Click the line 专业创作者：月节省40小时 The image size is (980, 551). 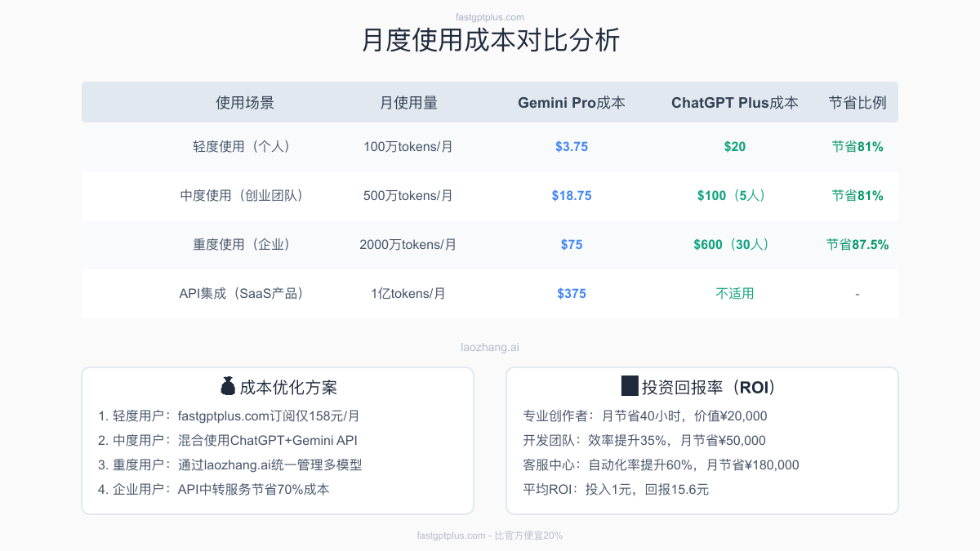pyautogui.click(x=645, y=416)
